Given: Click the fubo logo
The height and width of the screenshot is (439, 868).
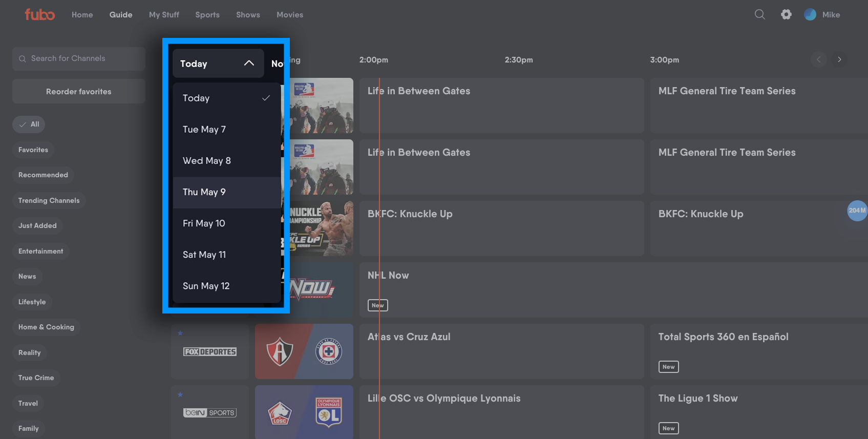Looking at the screenshot, I should [40, 15].
